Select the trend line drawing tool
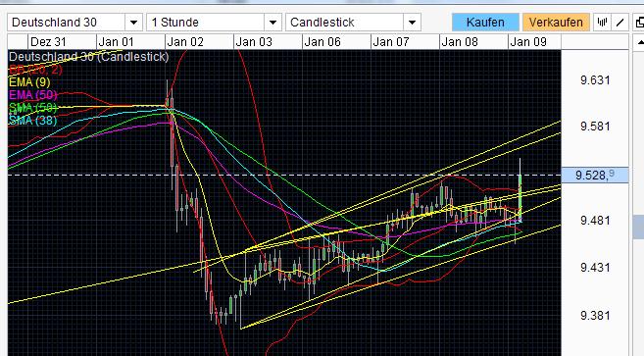Image resolution: width=644 pixels, height=356 pixels. click(620, 23)
